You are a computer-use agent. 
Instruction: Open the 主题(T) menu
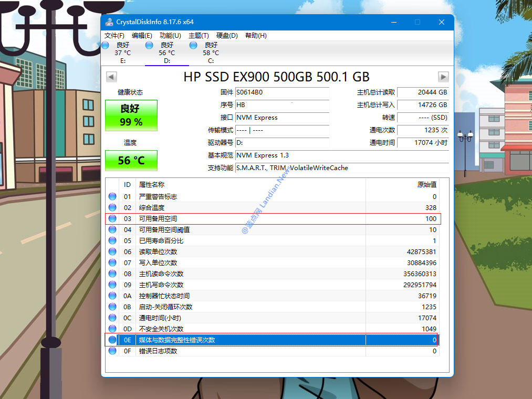(x=199, y=36)
